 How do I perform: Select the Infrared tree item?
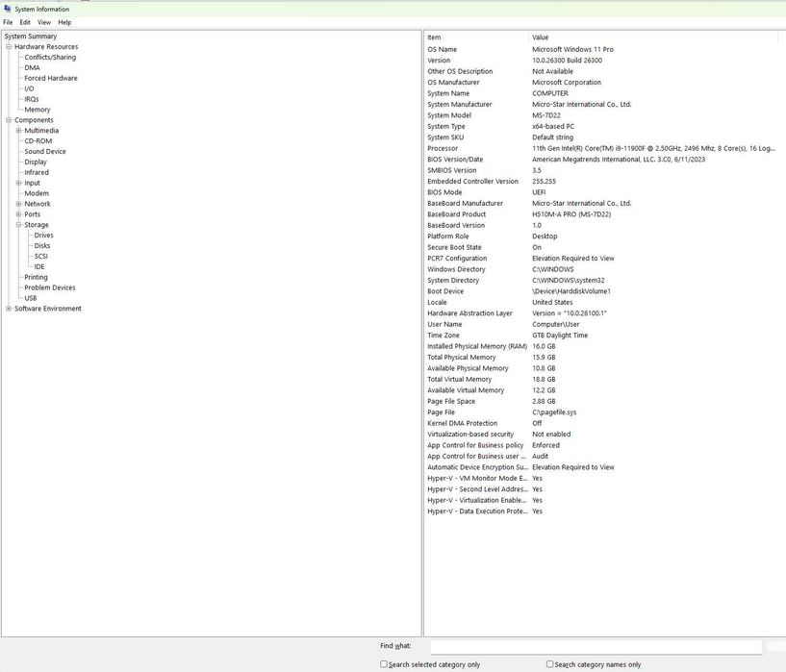pyautogui.click(x=37, y=172)
